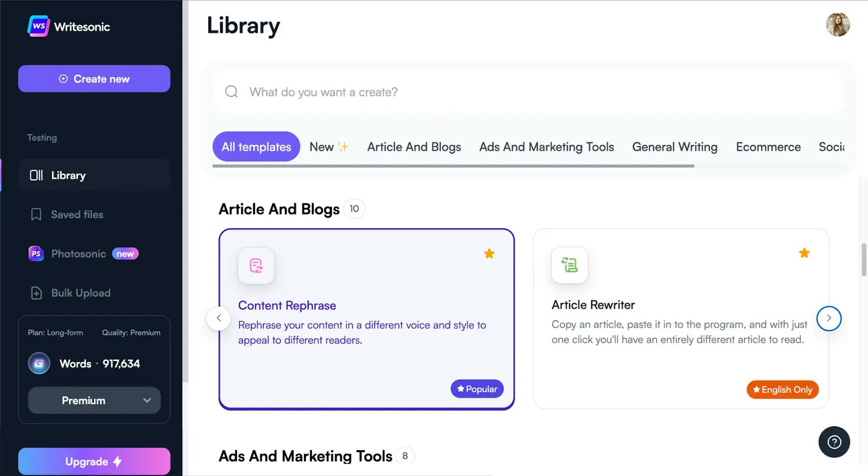Click the Upgrade button
This screenshot has width=868, height=476.
tap(94, 461)
